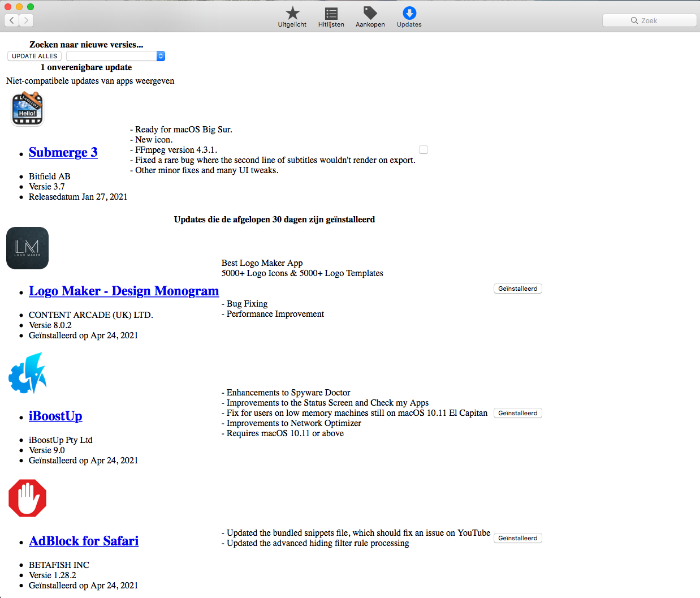Click the iBoostUp app icon
This screenshot has width=700, height=598.
click(x=27, y=373)
